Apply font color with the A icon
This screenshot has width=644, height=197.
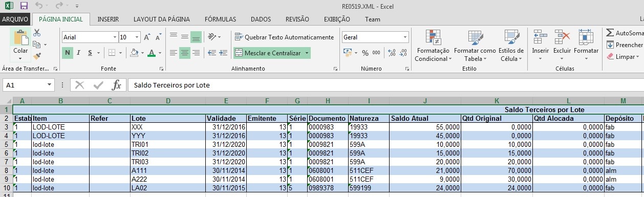152,53
